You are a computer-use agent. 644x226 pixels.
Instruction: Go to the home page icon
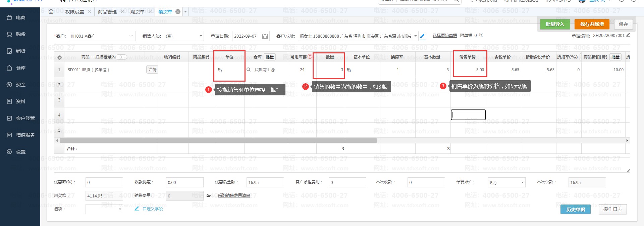pyautogui.click(x=51, y=12)
